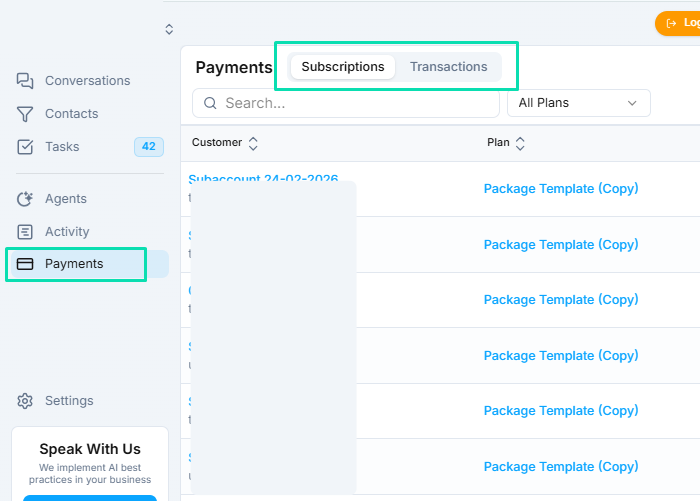700x501 pixels.
Task: Click the 'We implement AI best practices' text
Action: click(90, 474)
